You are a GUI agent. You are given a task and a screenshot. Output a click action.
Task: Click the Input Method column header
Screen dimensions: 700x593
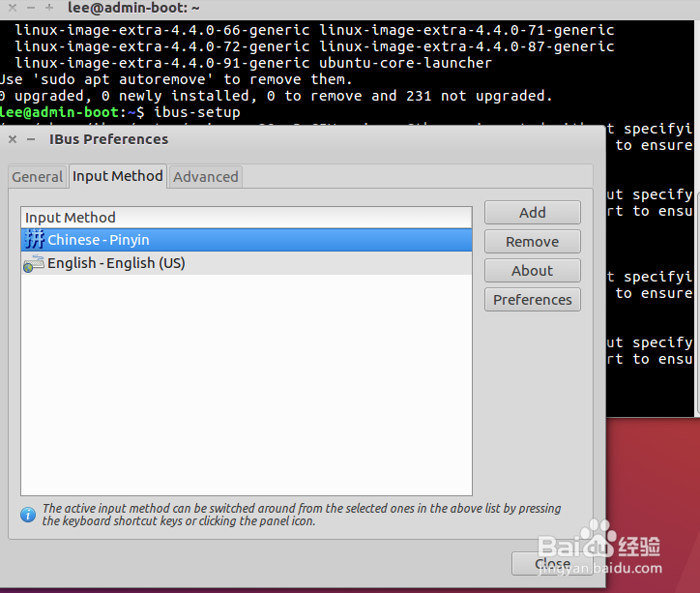tap(247, 218)
